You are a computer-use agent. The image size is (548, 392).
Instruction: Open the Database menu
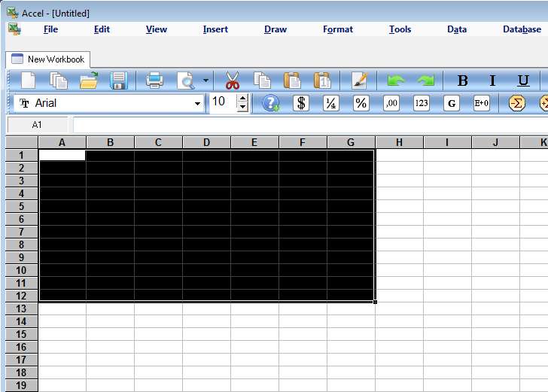(522, 29)
